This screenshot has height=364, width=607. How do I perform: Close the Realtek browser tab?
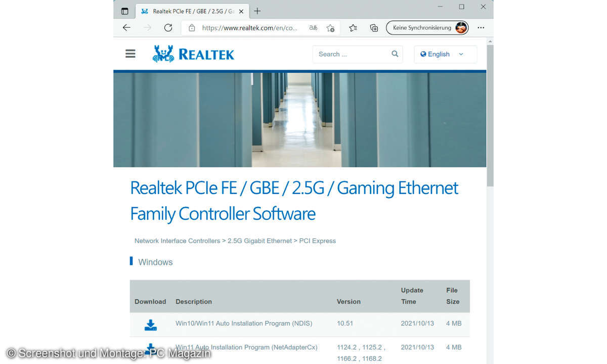click(241, 11)
